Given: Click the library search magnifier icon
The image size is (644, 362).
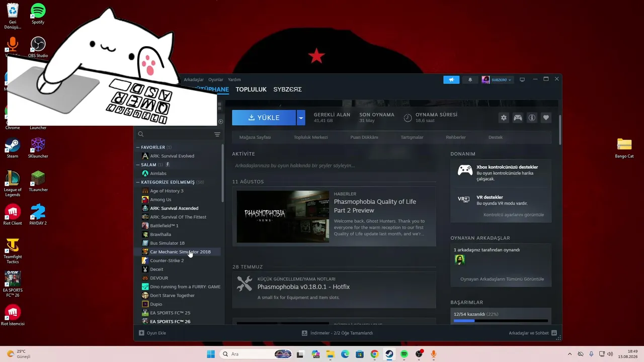Looking at the screenshot, I should 141,134.
